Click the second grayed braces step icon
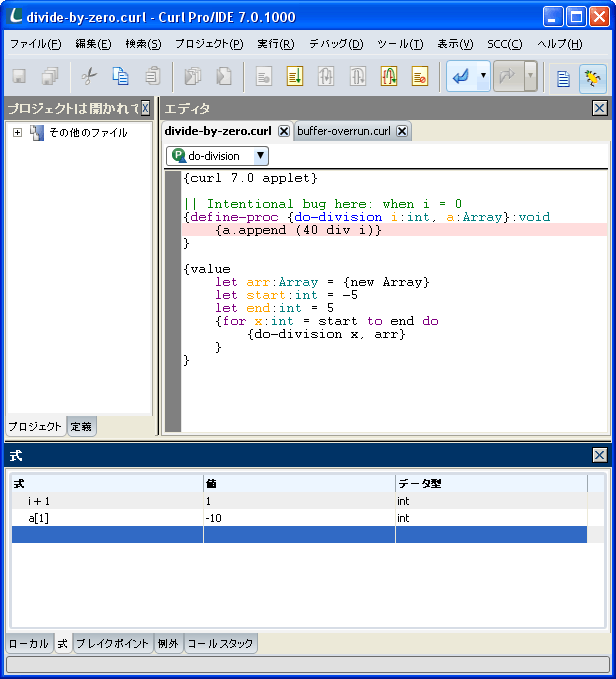This screenshot has width=616, height=679. coord(358,77)
